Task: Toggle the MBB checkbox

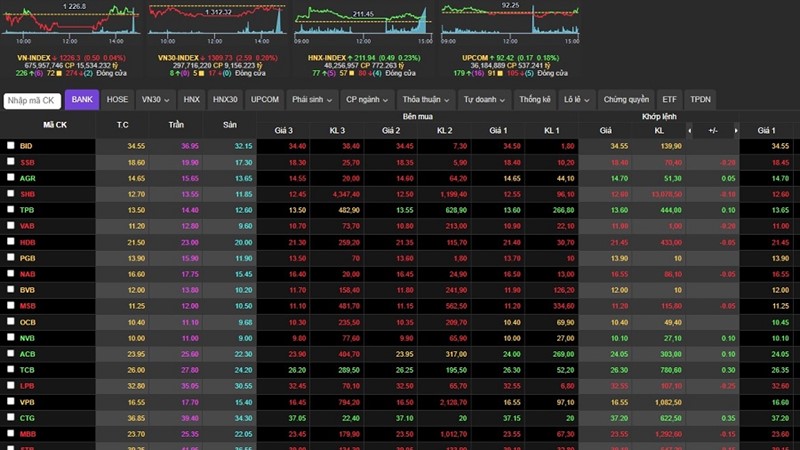Action: (x=11, y=433)
